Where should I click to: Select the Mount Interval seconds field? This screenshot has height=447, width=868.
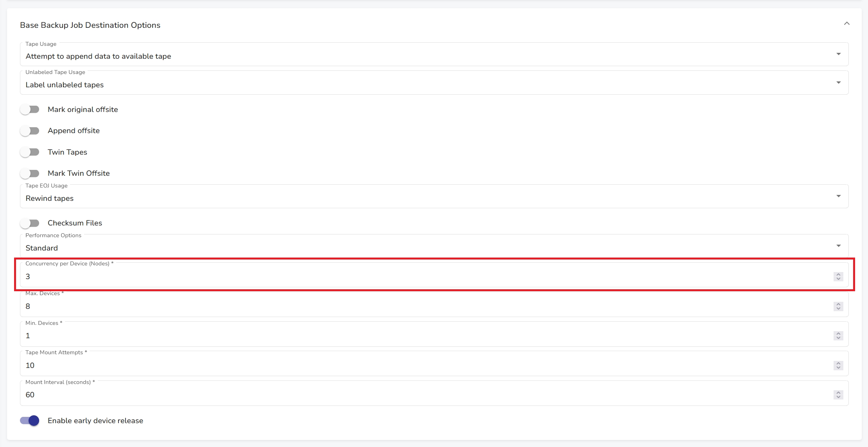(391, 395)
